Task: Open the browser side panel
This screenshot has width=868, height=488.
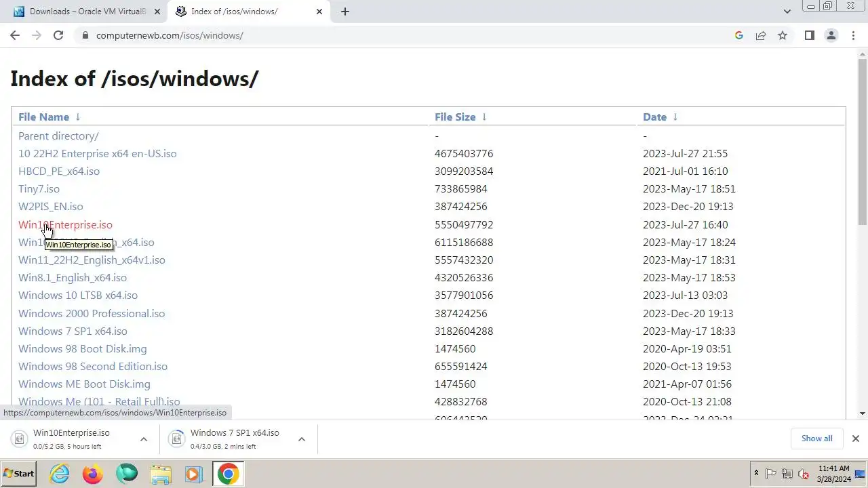Action: (x=809, y=35)
